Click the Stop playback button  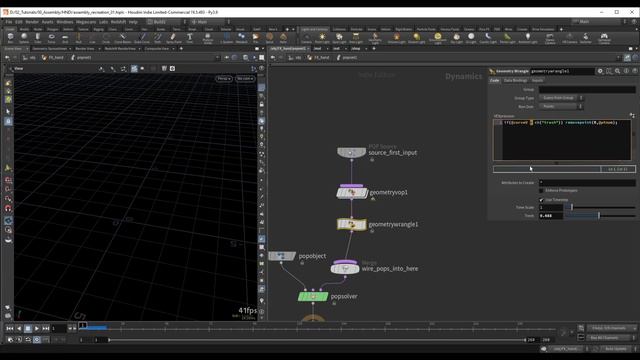tap(28, 328)
